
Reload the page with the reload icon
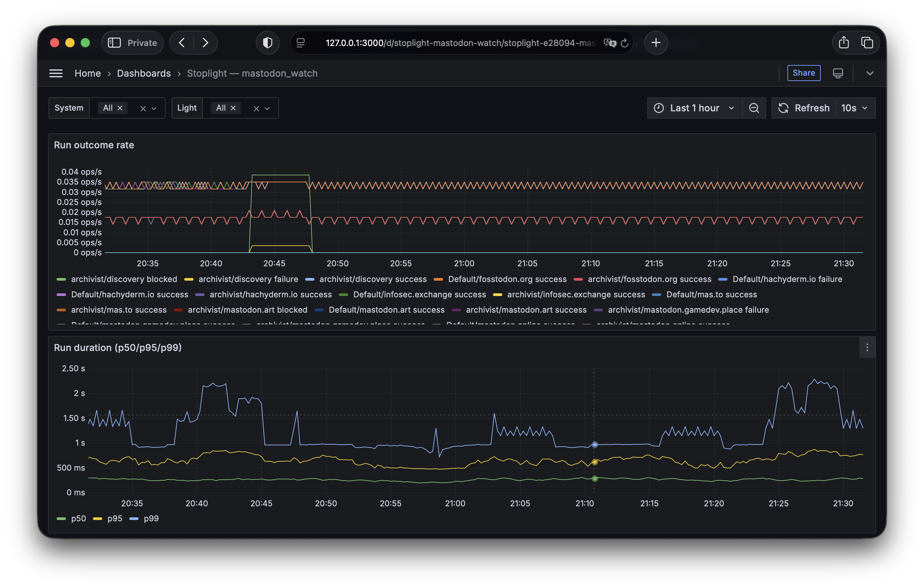pos(625,43)
